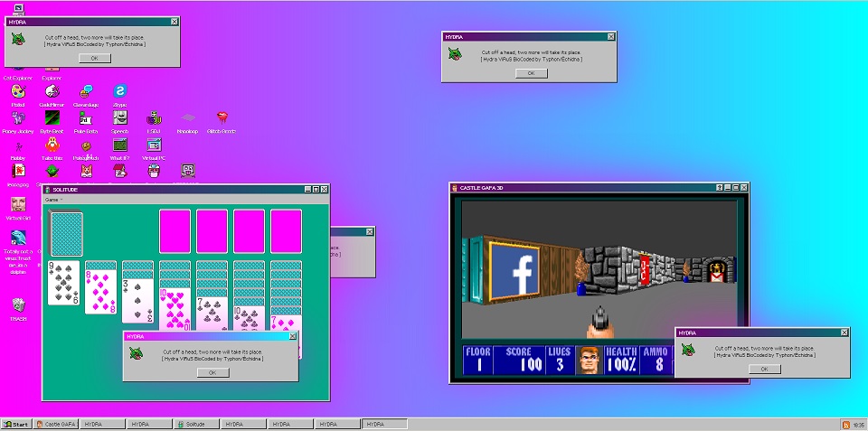
Task: Click the FLOOR 1 readout in the HUD
Action: (477, 360)
